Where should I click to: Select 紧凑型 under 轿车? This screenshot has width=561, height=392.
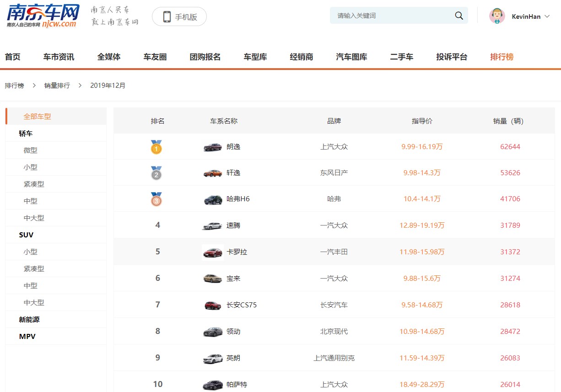click(34, 184)
